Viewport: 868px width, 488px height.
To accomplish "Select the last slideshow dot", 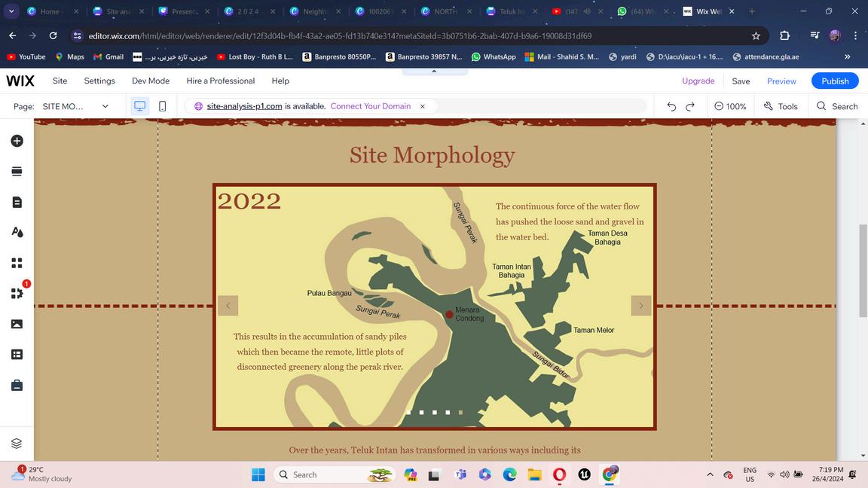I will pos(460,412).
